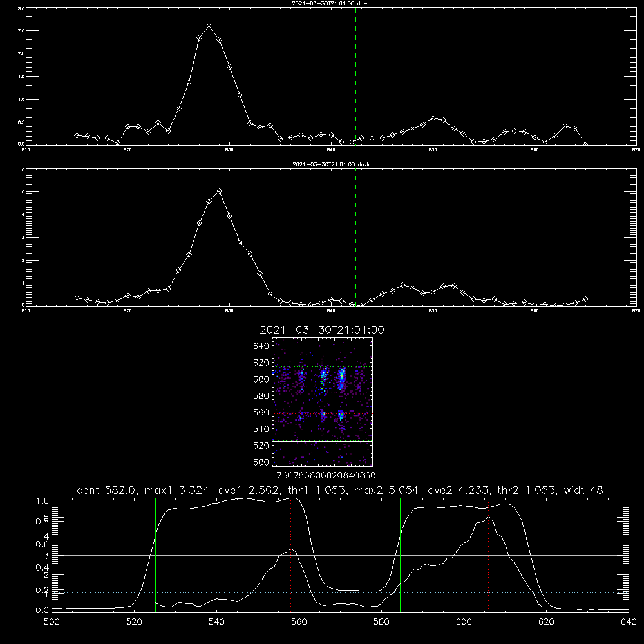Viewport: 644px width, 644px height.
Task: Click the second green dashed line in the dusk plot
Action: point(355,237)
